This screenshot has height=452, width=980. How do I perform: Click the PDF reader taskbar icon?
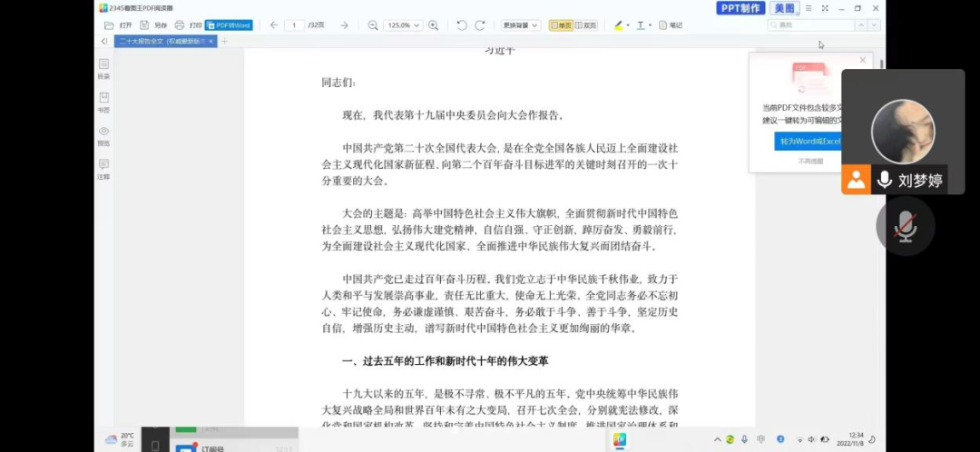[x=620, y=440]
